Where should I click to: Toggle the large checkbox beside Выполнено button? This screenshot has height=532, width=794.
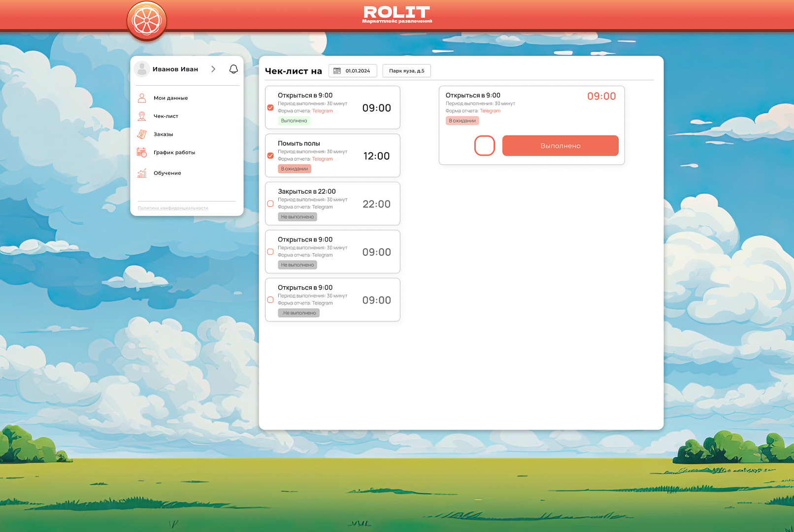[484, 146]
